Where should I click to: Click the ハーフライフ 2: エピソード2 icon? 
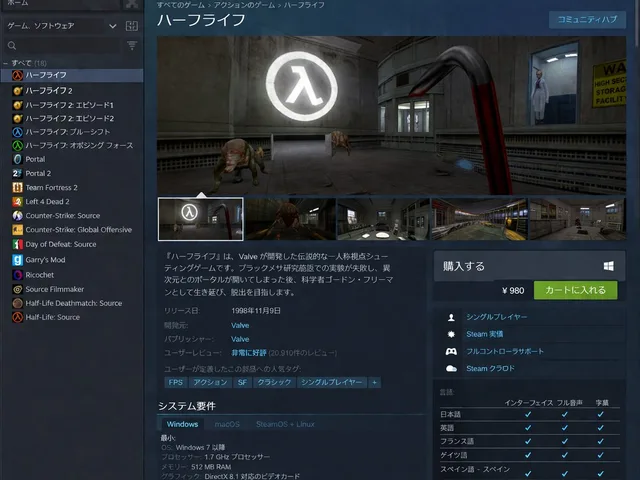coord(18,118)
